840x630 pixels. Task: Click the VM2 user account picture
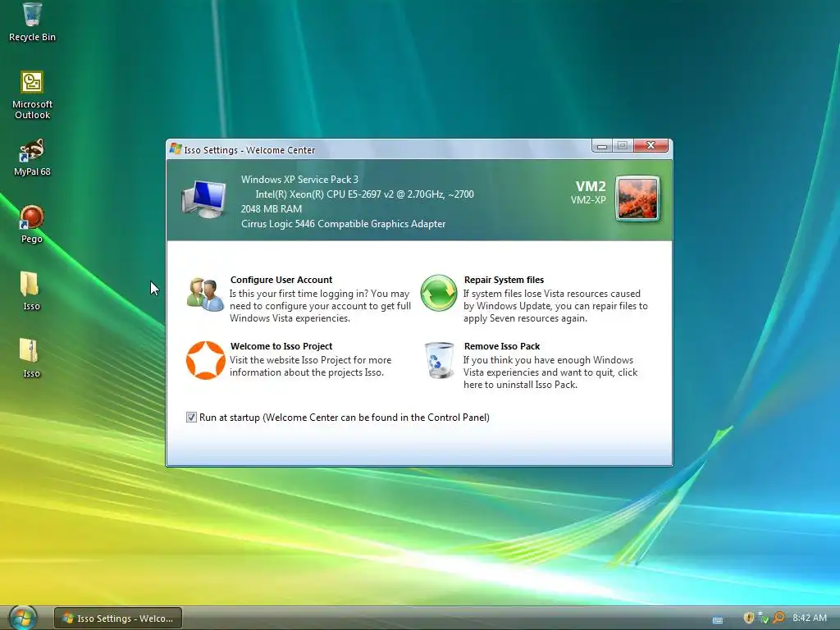pyautogui.click(x=637, y=199)
